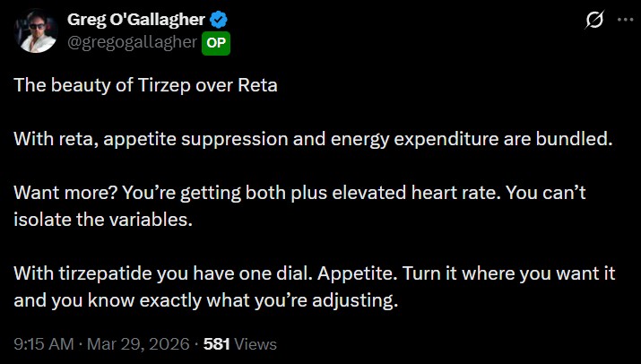
Task: Click the blue verified checkmark badge
Action: tap(217, 19)
